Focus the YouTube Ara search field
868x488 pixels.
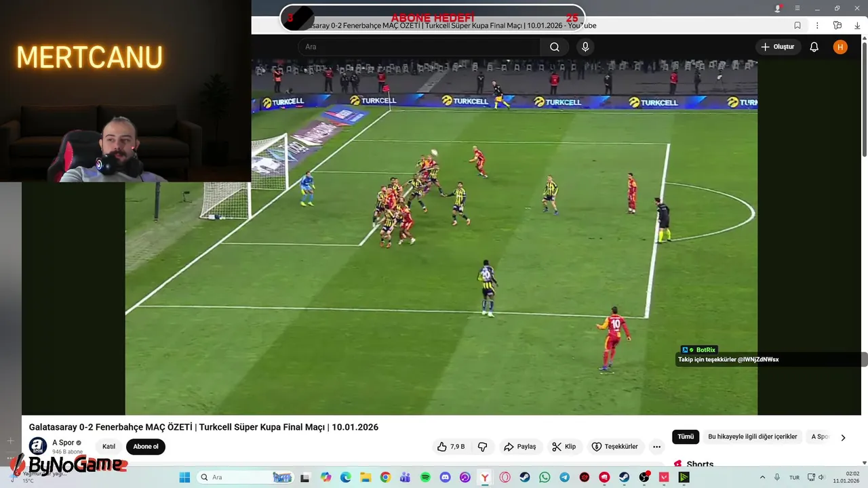[x=419, y=47]
